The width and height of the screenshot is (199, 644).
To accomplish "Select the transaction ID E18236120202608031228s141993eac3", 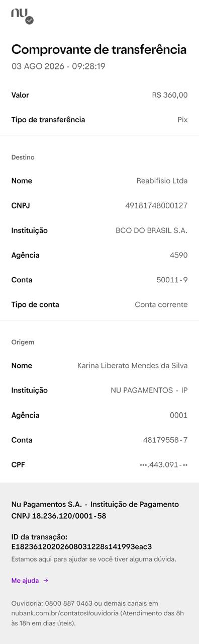I will pyautogui.click(x=81, y=546).
